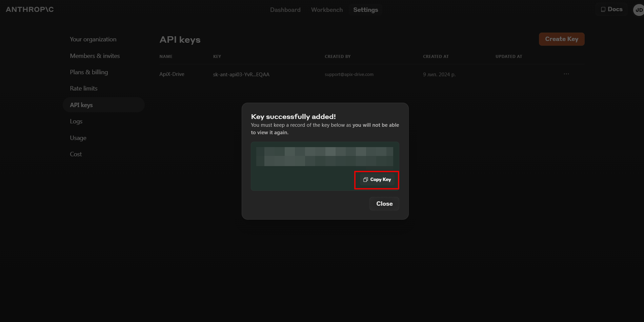This screenshot has height=322, width=644.
Task: Click the CREATED AT column header
Action: [x=436, y=57]
